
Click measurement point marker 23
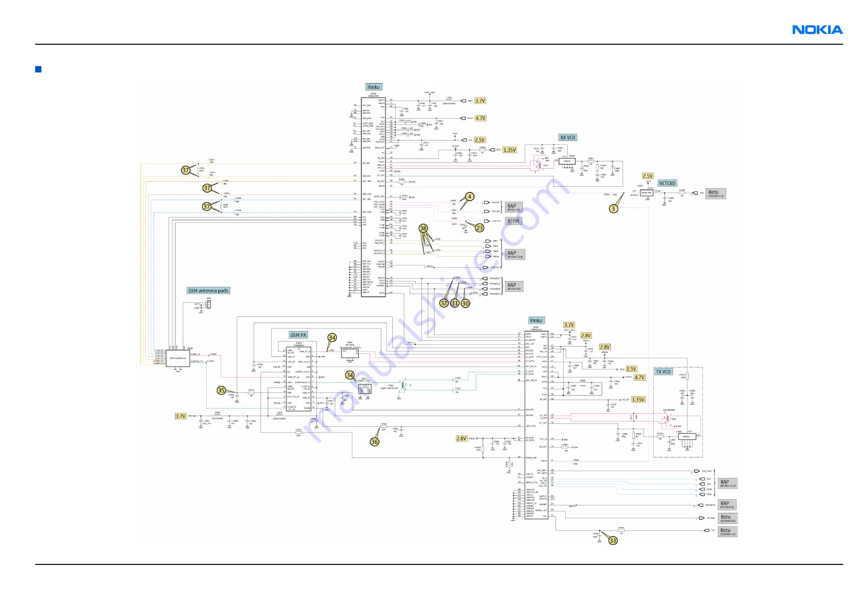pos(480,228)
